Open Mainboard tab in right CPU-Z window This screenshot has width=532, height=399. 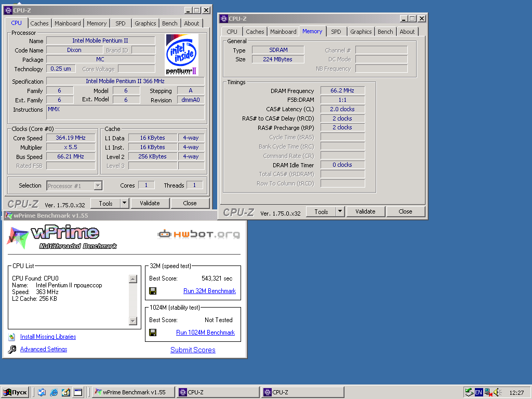click(283, 32)
